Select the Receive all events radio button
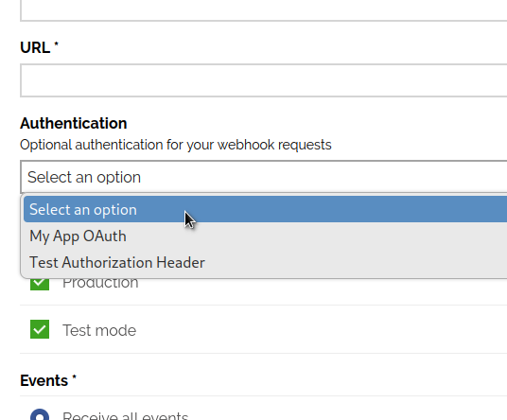This screenshot has width=507, height=420. tap(40, 414)
